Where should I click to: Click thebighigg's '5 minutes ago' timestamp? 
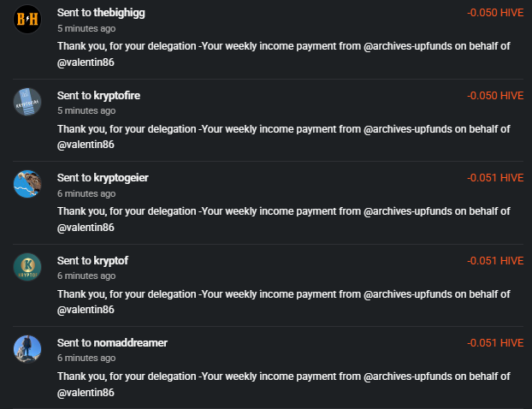pos(86,28)
